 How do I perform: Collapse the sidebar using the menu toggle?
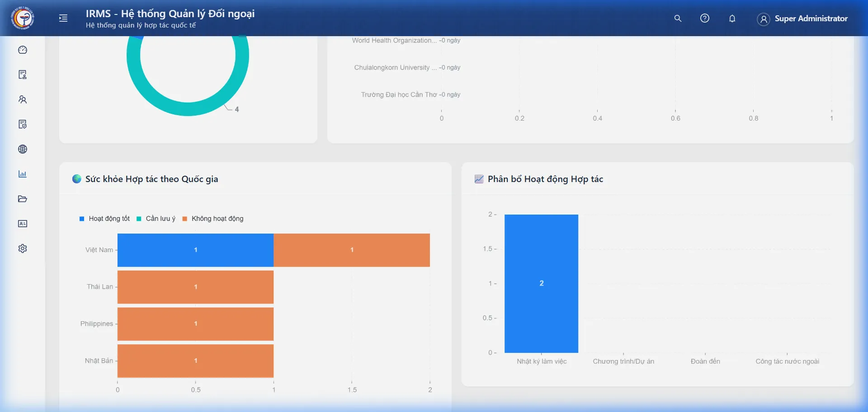pos(63,18)
